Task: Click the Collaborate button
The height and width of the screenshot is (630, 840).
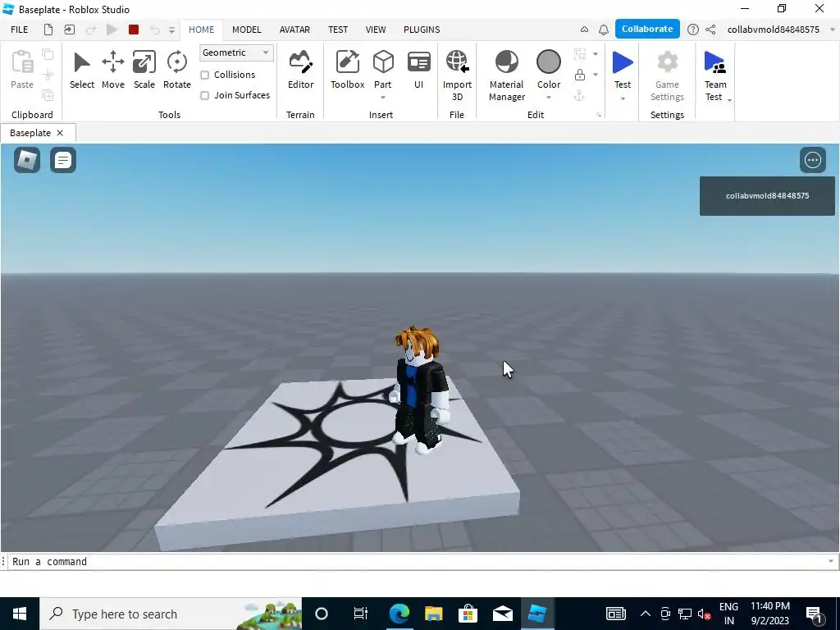Action: click(x=647, y=29)
